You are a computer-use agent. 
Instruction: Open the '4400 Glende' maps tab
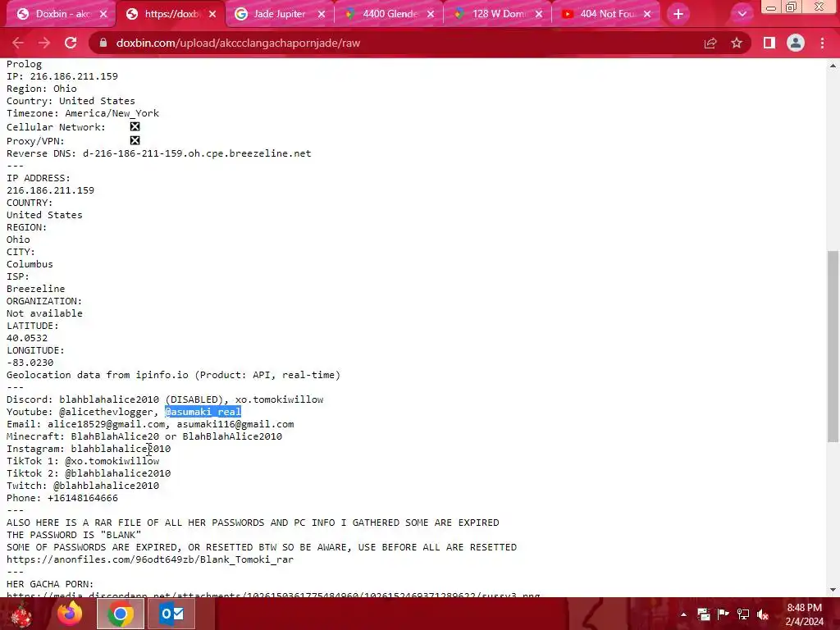pyautogui.click(x=390, y=14)
